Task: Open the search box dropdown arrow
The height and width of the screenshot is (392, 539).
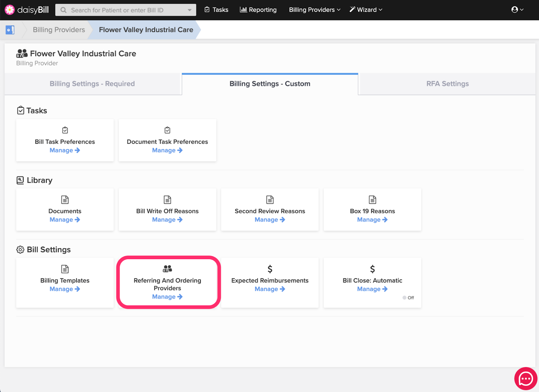Action: coord(190,10)
